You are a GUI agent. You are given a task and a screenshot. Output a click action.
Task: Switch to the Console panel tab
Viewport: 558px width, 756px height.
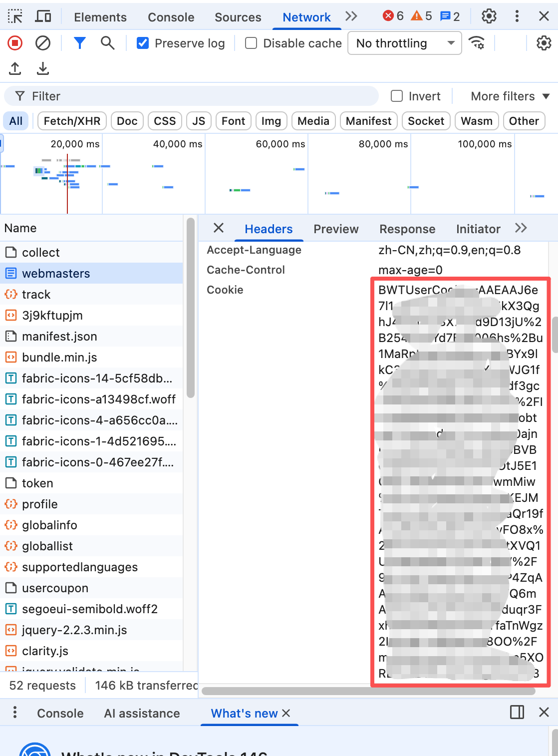(x=171, y=17)
